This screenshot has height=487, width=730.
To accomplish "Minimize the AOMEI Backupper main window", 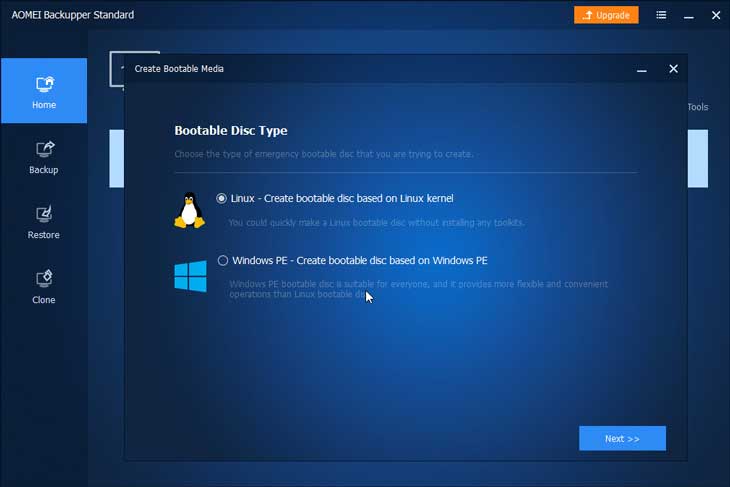I will pyautogui.click(x=687, y=15).
